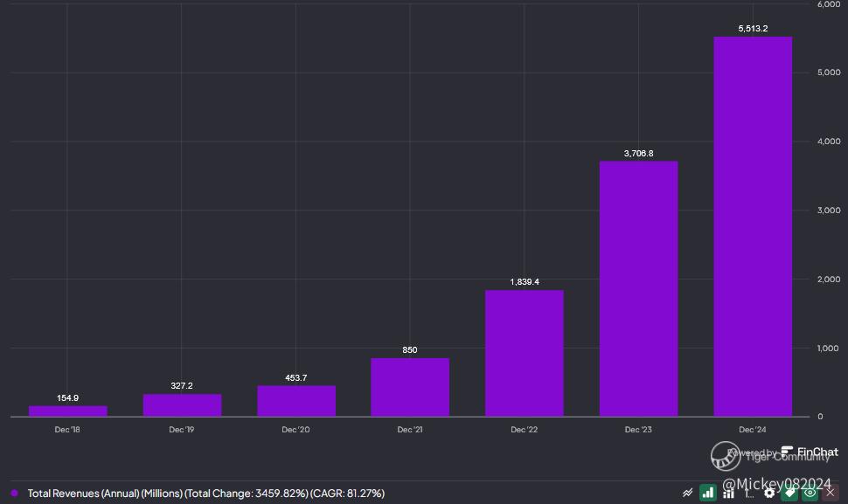Screen dimensions: 848x504
Task: Open the FinChat logo link
Action: coord(810,452)
